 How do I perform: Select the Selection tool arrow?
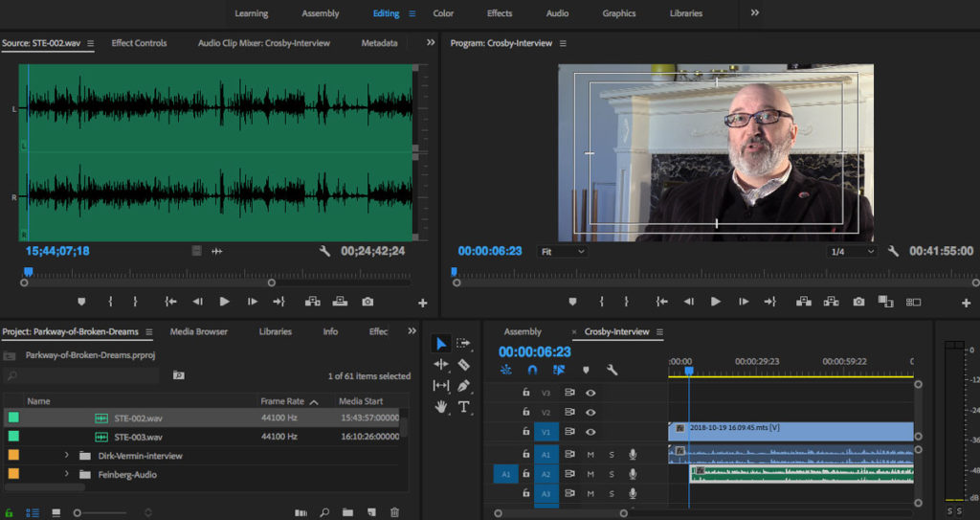click(440, 343)
